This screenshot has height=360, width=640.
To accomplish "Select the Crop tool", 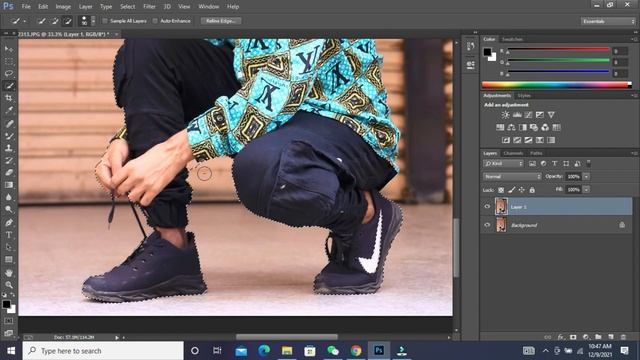I will pyautogui.click(x=9, y=98).
